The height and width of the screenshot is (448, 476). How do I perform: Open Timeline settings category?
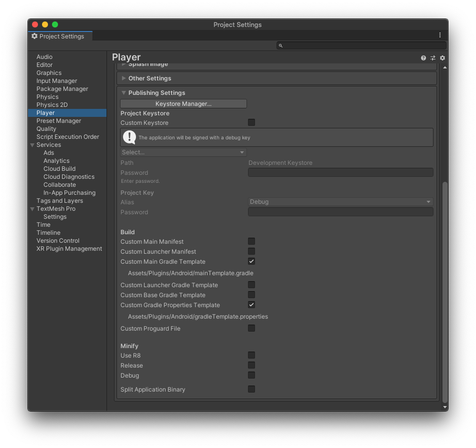(x=48, y=233)
